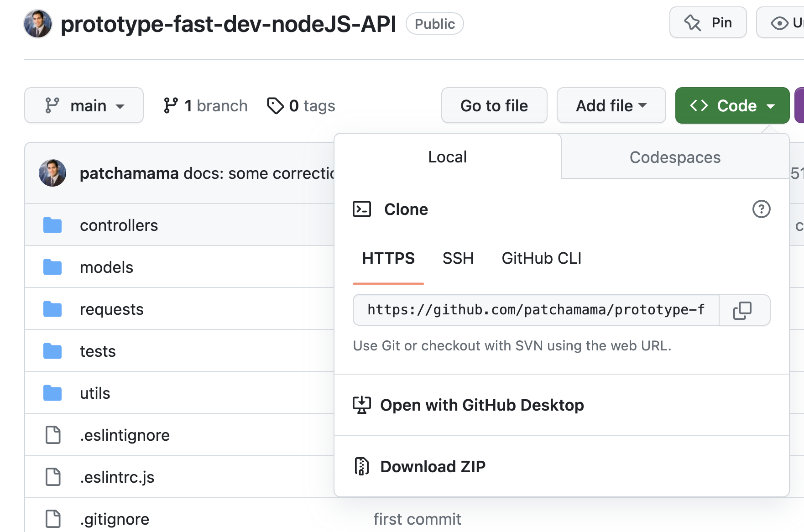The height and width of the screenshot is (532, 804).
Task: Open the .eslintignore file
Action: coord(125,435)
